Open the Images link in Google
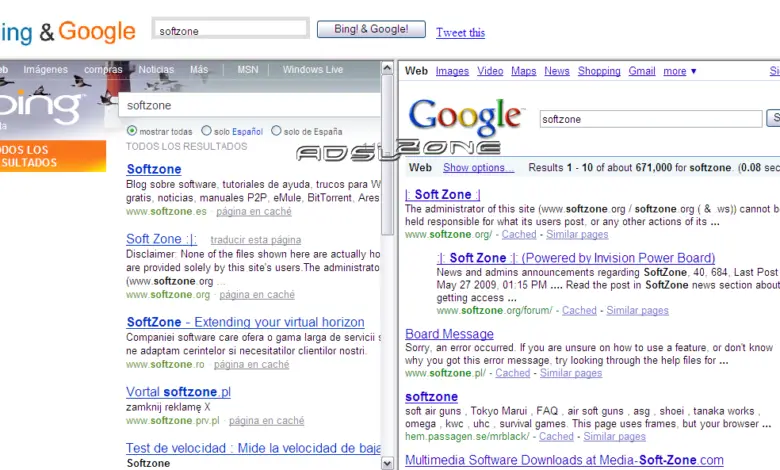This screenshot has height=470, width=780. point(452,71)
